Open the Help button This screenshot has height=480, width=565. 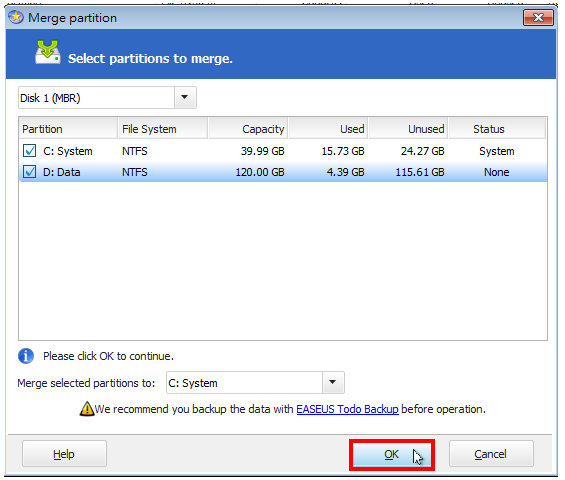point(64,454)
